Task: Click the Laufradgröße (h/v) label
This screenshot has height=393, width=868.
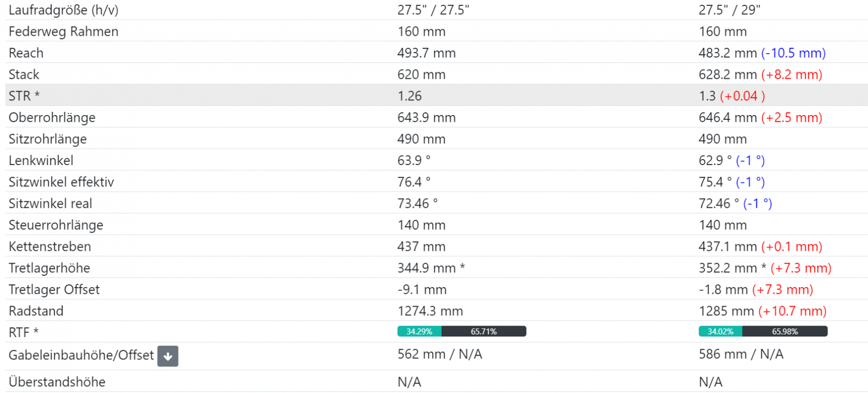Action: tap(63, 10)
